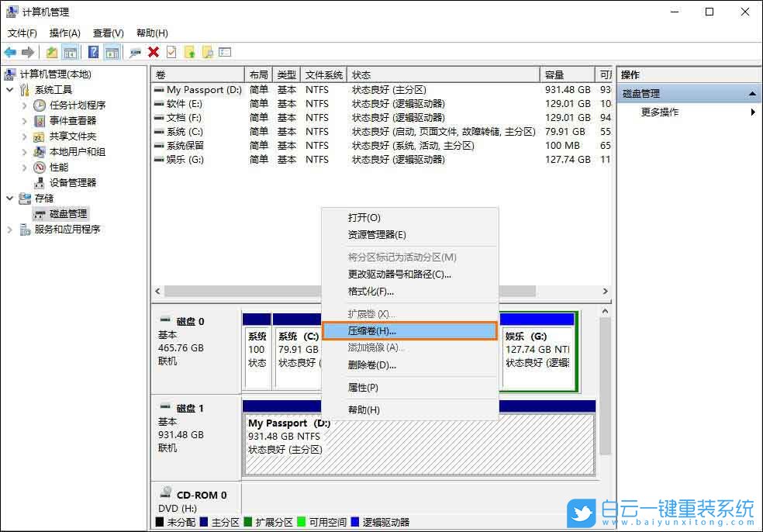This screenshot has width=763, height=532.
Task: Click the properties sheet icon in the toolbar
Action: (172, 52)
